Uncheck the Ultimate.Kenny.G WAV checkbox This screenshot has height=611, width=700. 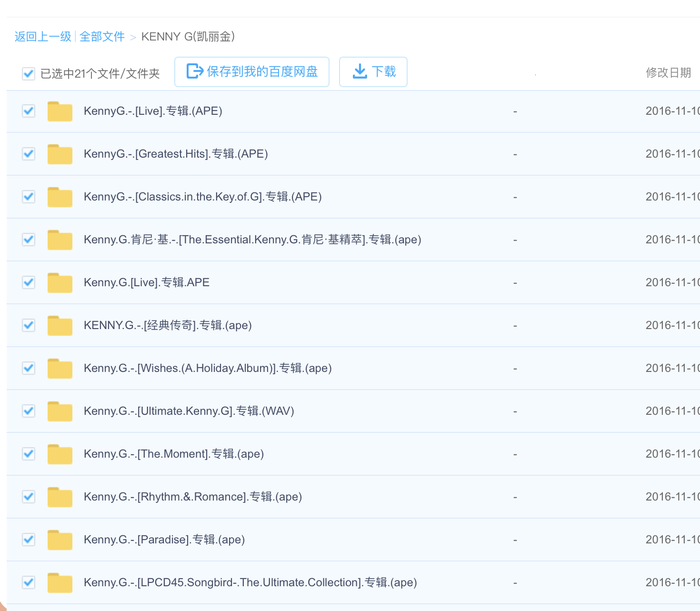pos(29,411)
